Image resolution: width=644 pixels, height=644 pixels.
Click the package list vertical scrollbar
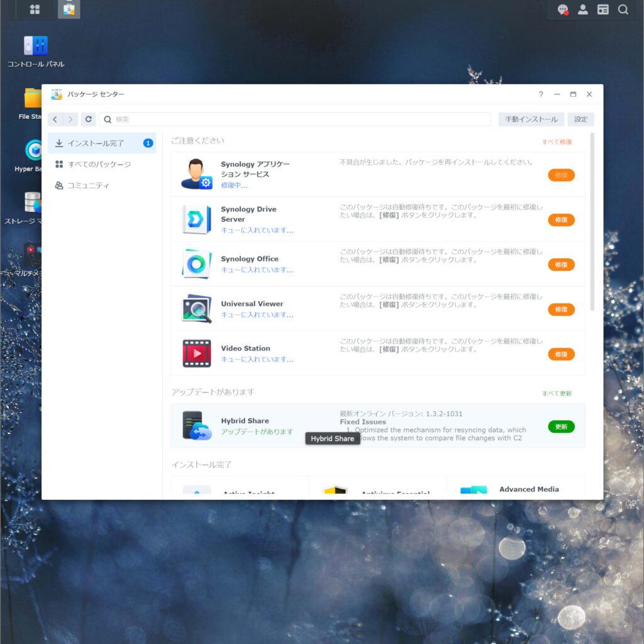(592, 222)
